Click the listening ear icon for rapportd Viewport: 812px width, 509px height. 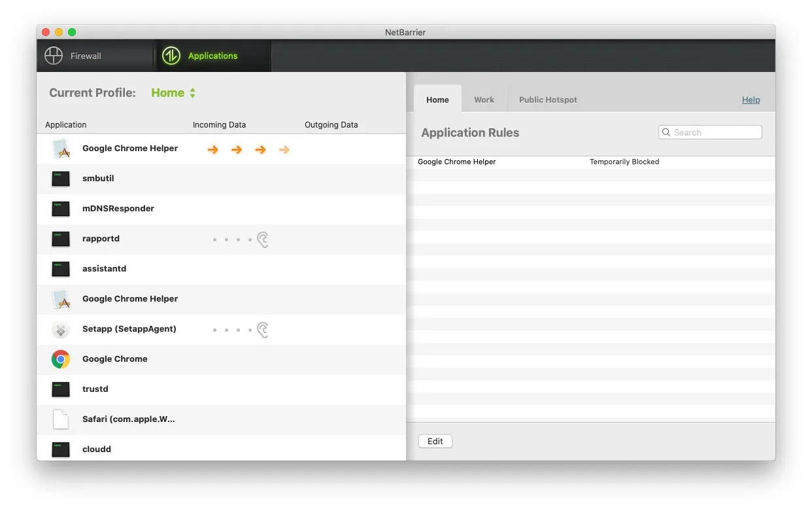point(263,239)
